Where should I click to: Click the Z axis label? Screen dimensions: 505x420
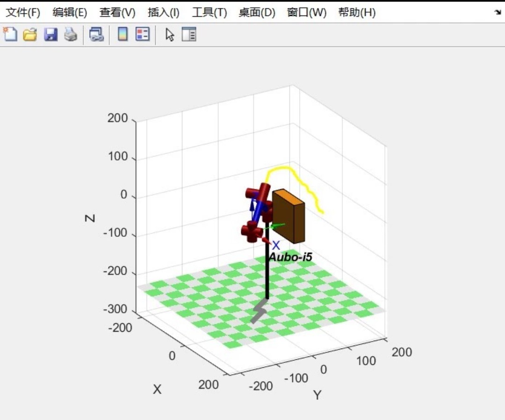(90, 218)
